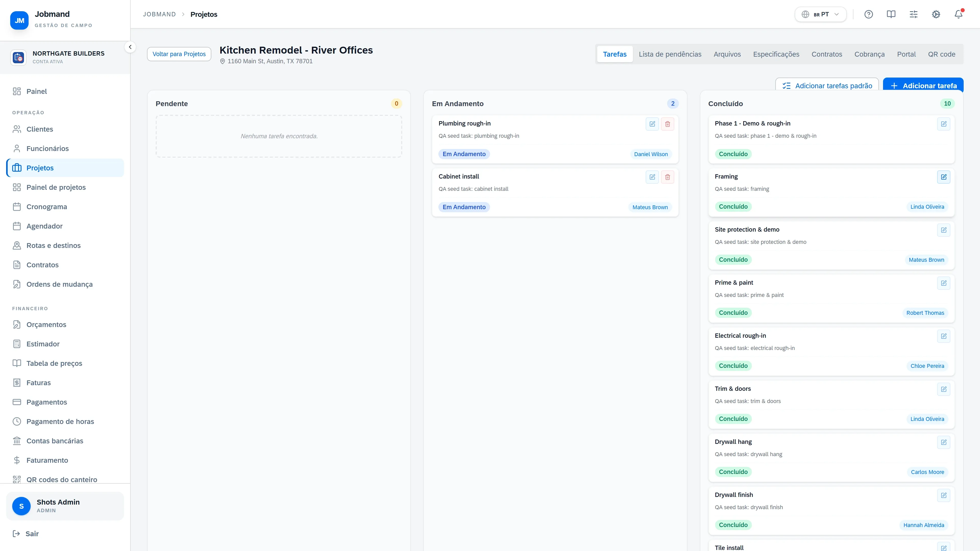Open the Especificações tab

coord(776,54)
